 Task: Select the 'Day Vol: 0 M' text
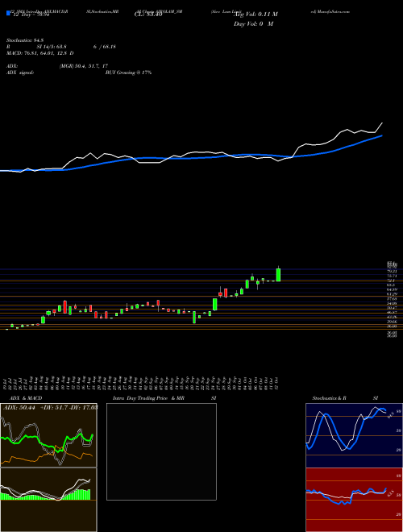254,24
